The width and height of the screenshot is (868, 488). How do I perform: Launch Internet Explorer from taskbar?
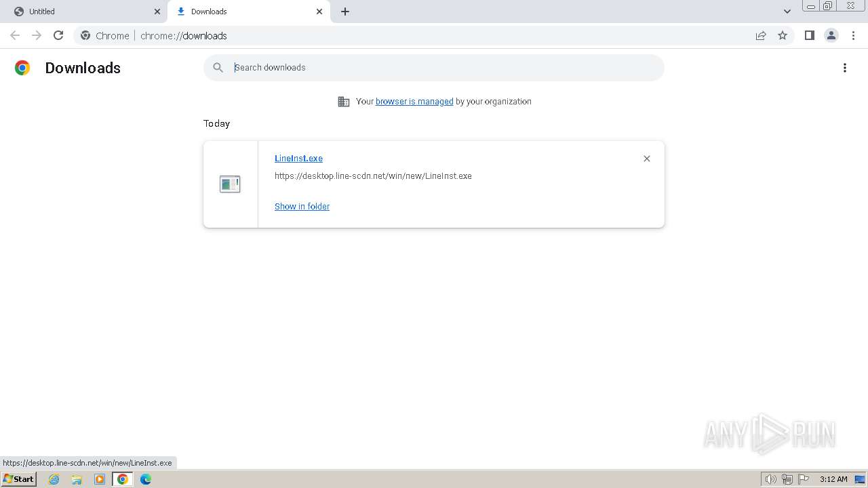(54, 479)
